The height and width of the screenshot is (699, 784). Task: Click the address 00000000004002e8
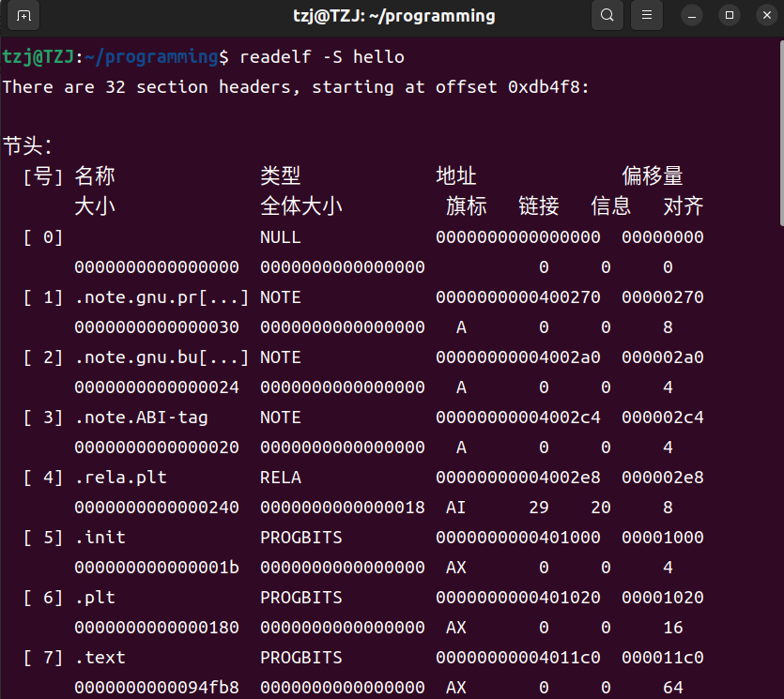pyautogui.click(x=518, y=478)
